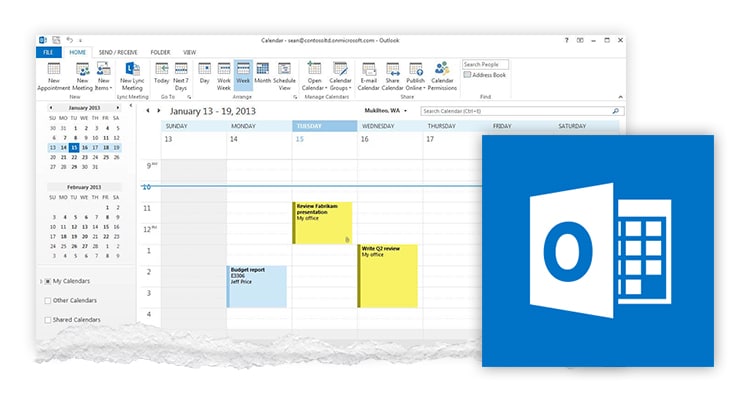The height and width of the screenshot is (400, 750).
Task: Click the Outlook Help question mark
Action: pos(566,40)
